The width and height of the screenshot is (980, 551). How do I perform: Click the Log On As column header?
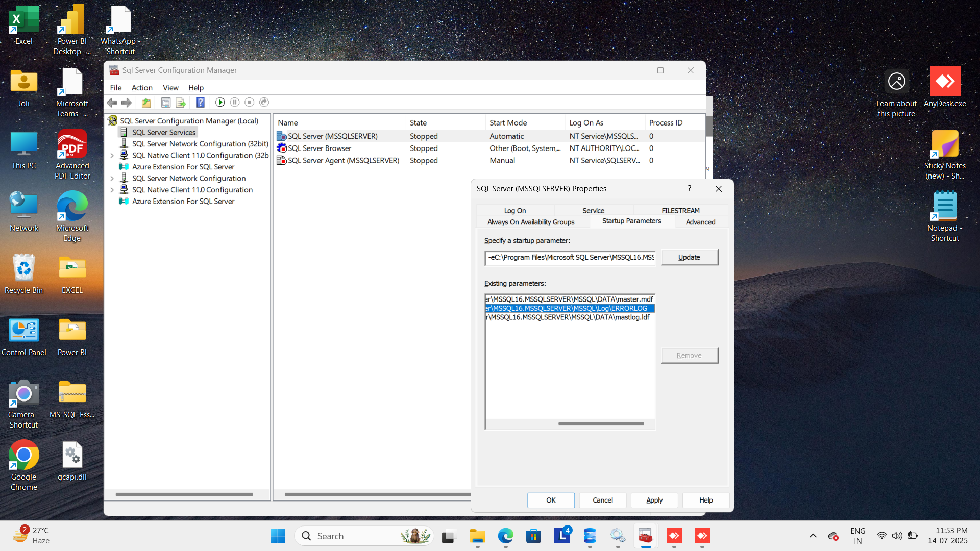605,123
